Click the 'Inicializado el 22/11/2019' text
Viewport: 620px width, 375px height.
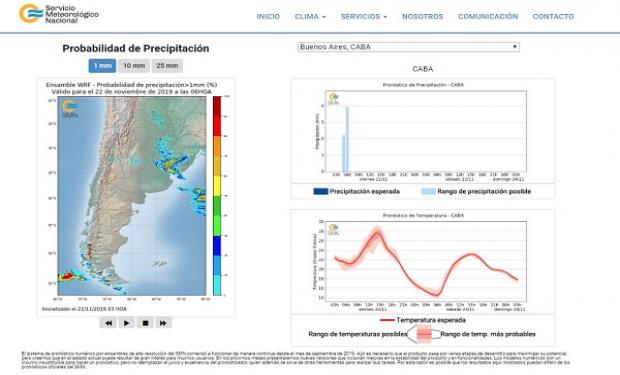84,309
